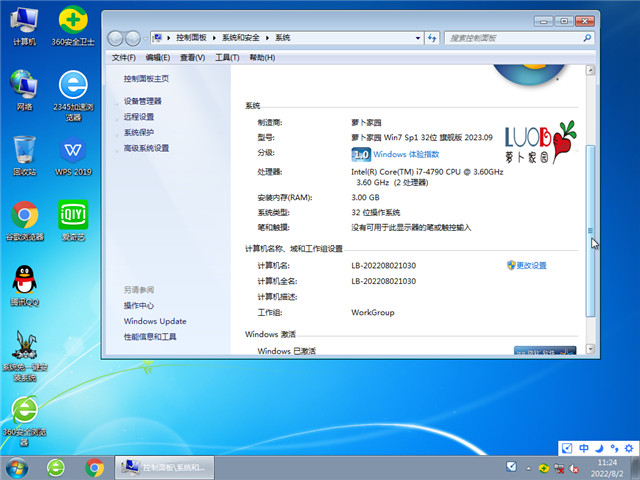This screenshot has height=480, width=640.
Task: Expand arrow after 系统和安全 in breadcrumb
Action: [x=267, y=38]
